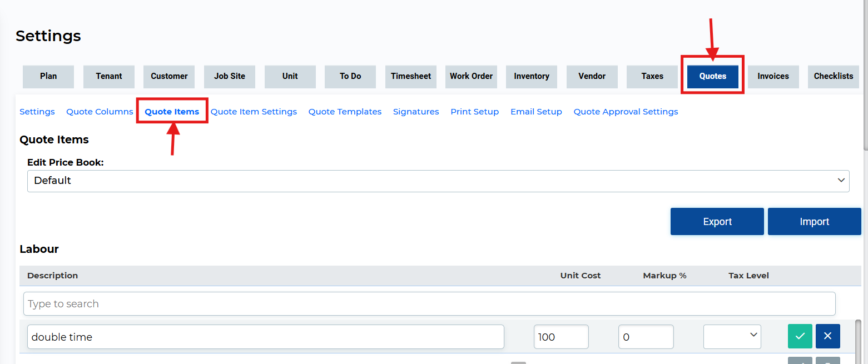Navigate to Quote Templates
Screen dimensions: 868x364
tap(345, 112)
